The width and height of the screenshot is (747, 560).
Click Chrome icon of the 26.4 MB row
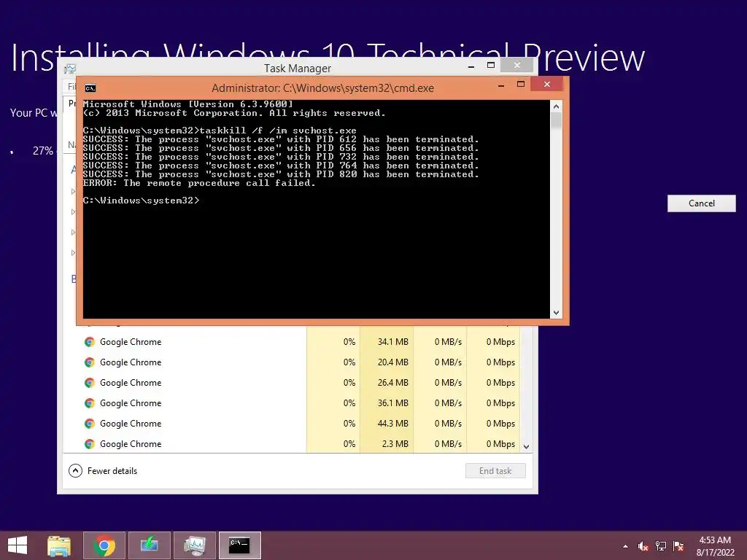[x=90, y=383]
